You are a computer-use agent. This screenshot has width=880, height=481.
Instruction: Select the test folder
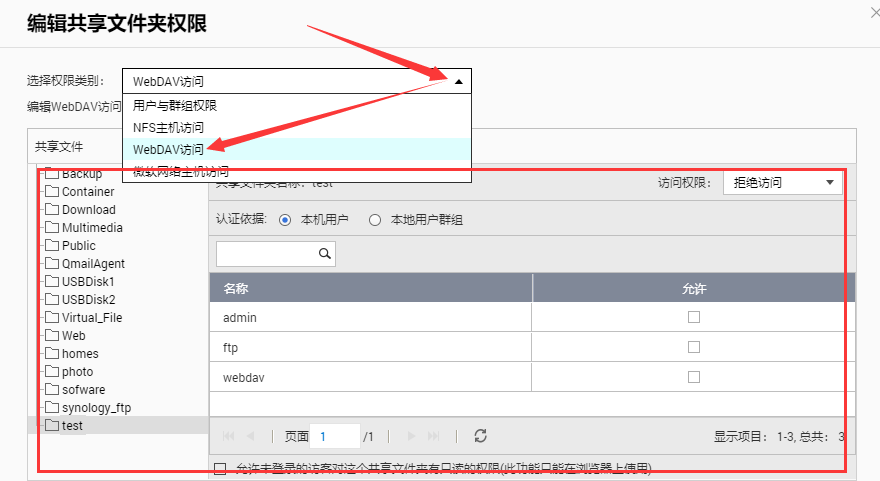point(72,425)
